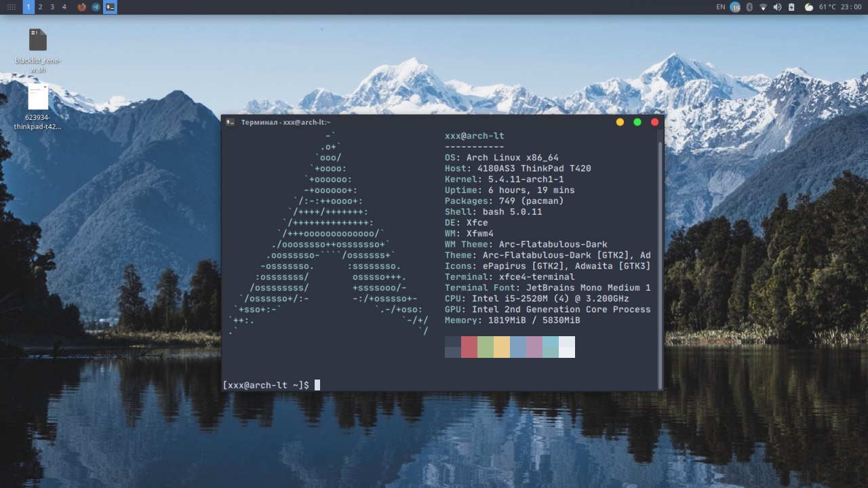The width and height of the screenshot is (868, 488).
Task: Open the battery power manager icon
Action: click(791, 7)
